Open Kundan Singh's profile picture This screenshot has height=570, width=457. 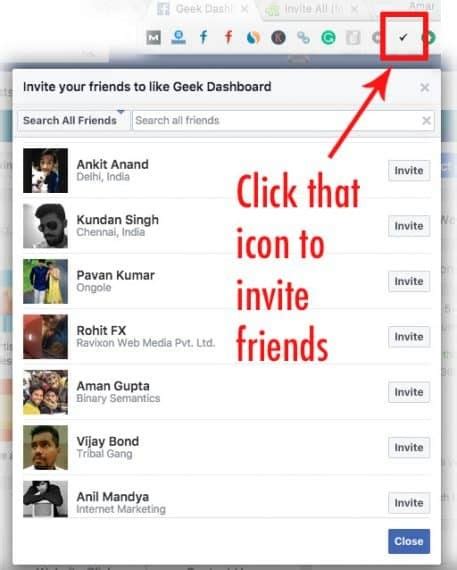[45, 226]
